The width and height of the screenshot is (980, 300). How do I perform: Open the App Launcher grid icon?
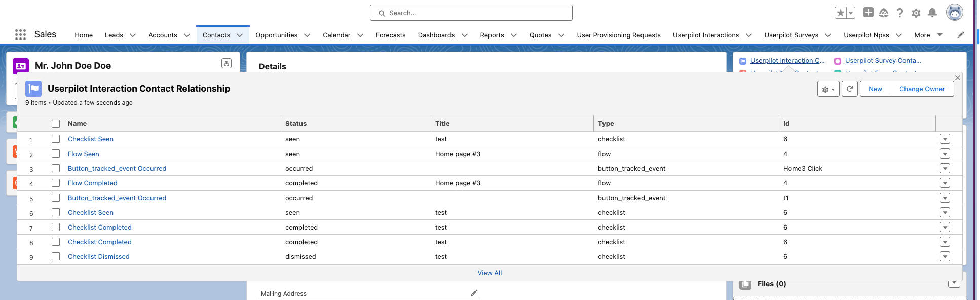click(21, 34)
